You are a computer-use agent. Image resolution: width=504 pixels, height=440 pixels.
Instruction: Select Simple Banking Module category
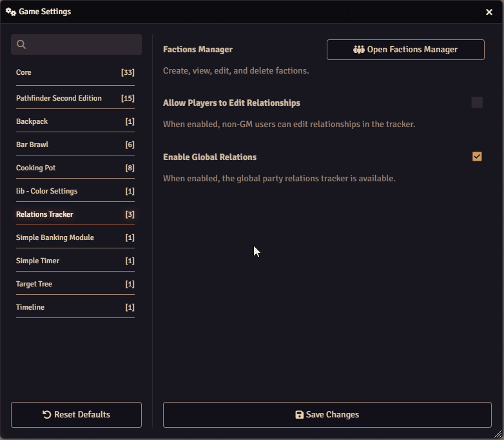coord(75,237)
